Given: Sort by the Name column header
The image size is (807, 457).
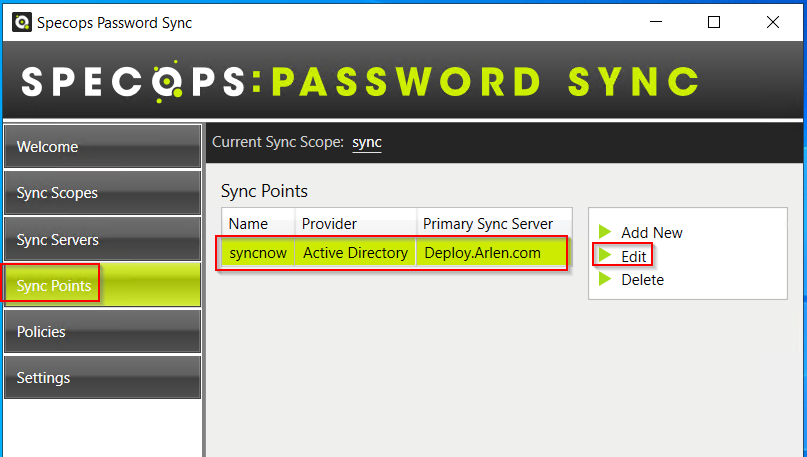Looking at the screenshot, I should [258, 224].
